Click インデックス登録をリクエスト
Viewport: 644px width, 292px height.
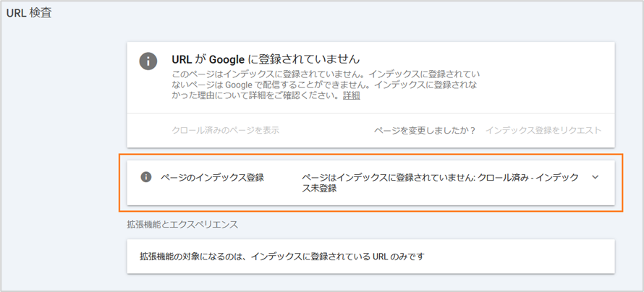[x=543, y=130]
